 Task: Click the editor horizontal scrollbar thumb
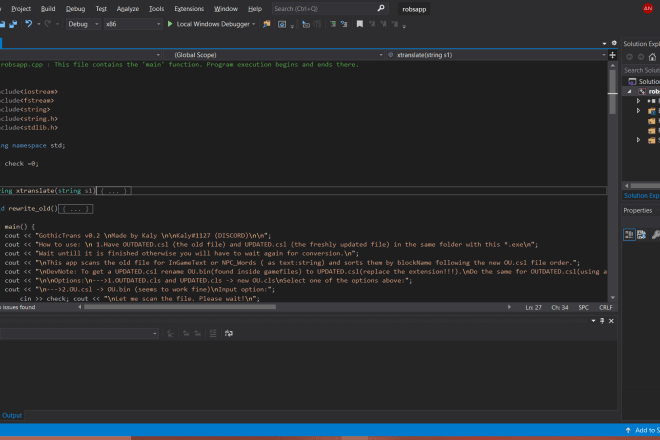tap(180, 307)
